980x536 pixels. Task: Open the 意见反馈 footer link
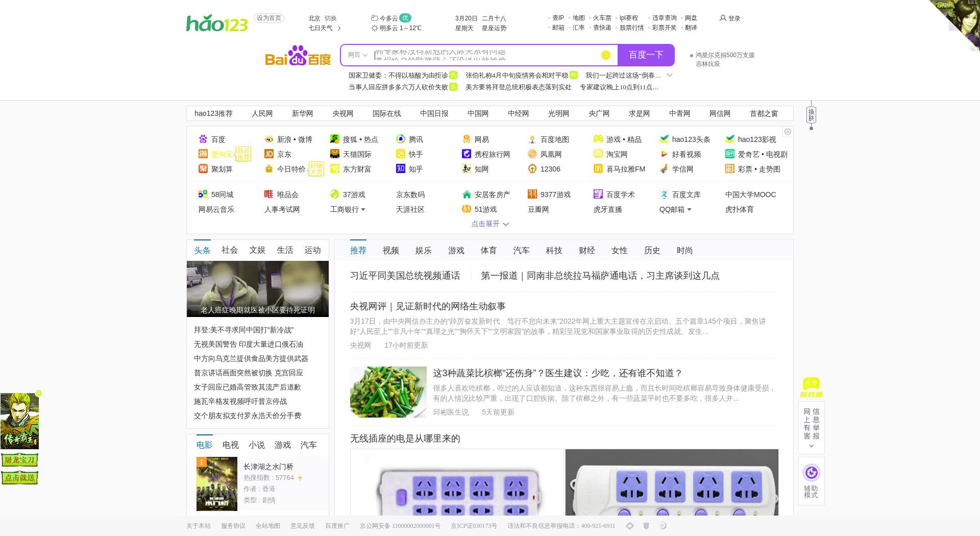pyautogui.click(x=303, y=526)
